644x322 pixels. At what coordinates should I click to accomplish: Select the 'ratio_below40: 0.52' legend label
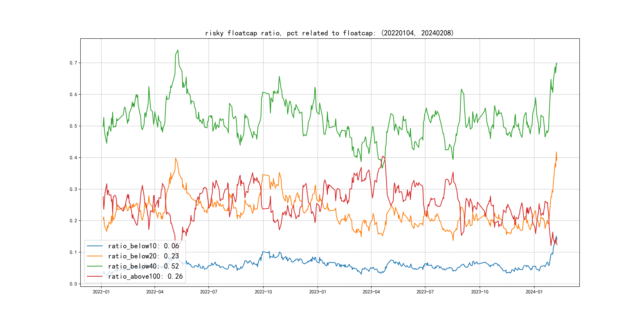pyautogui.click(x=143, y=266)
